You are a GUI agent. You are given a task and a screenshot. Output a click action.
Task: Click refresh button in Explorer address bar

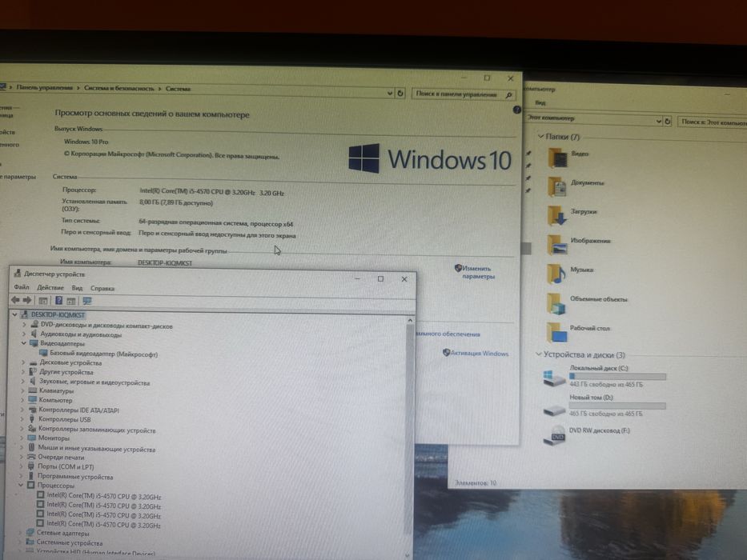coord(668,122)
